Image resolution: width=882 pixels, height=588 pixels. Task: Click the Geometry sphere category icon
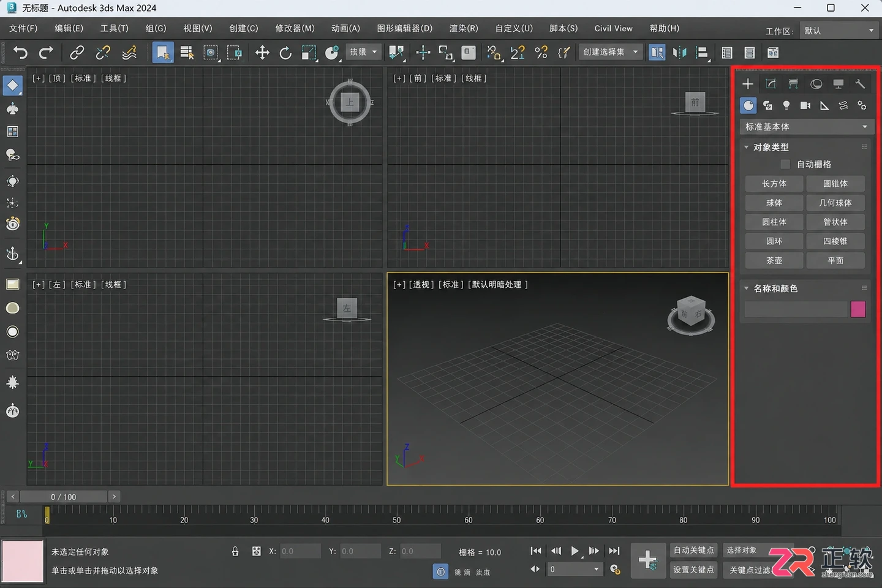748,105
